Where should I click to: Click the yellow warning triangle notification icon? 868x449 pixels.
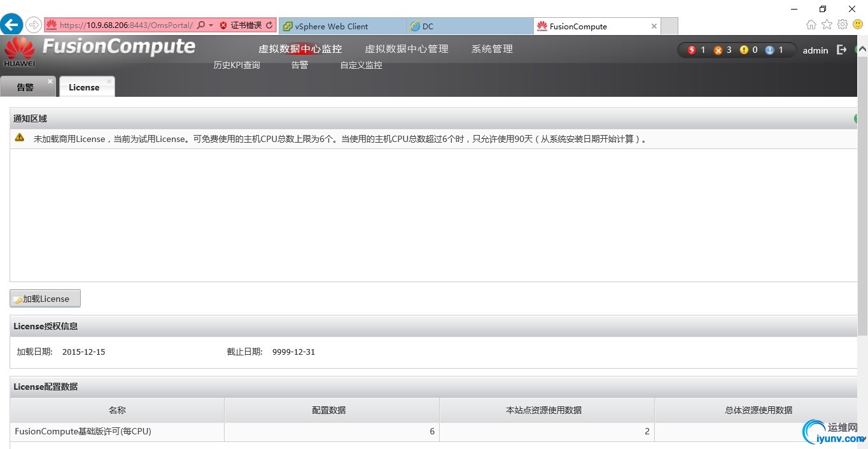[20, 138]
